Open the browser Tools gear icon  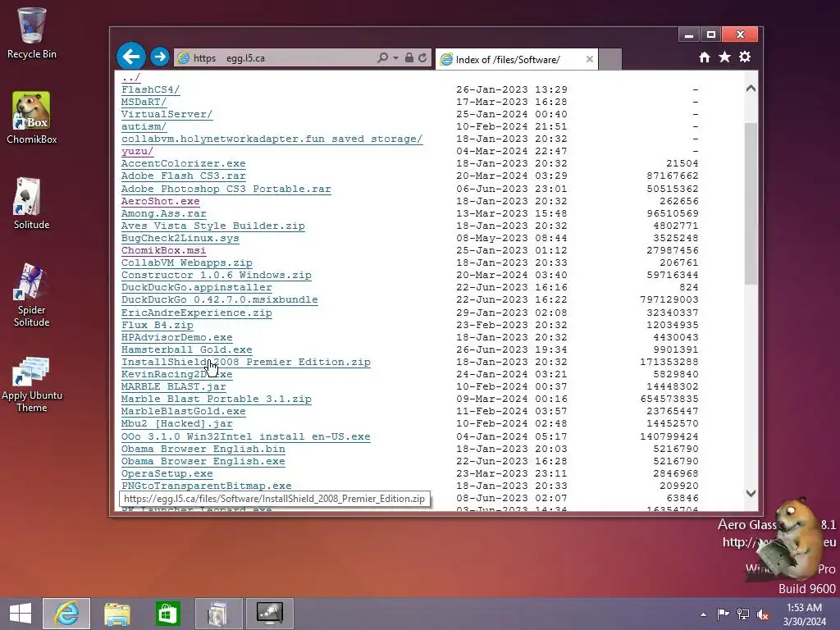[x=745, y=57]
